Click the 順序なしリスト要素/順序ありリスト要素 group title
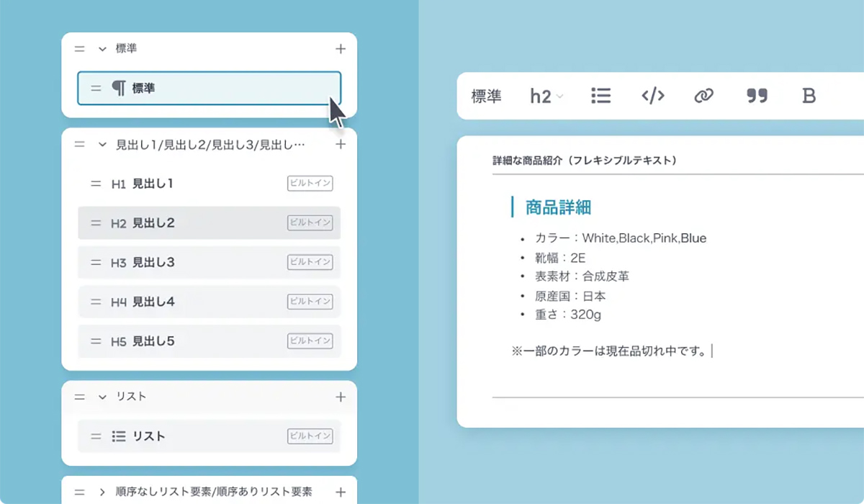Image resolution: width=864 pixels, height=504 pixels. (214, 492)
